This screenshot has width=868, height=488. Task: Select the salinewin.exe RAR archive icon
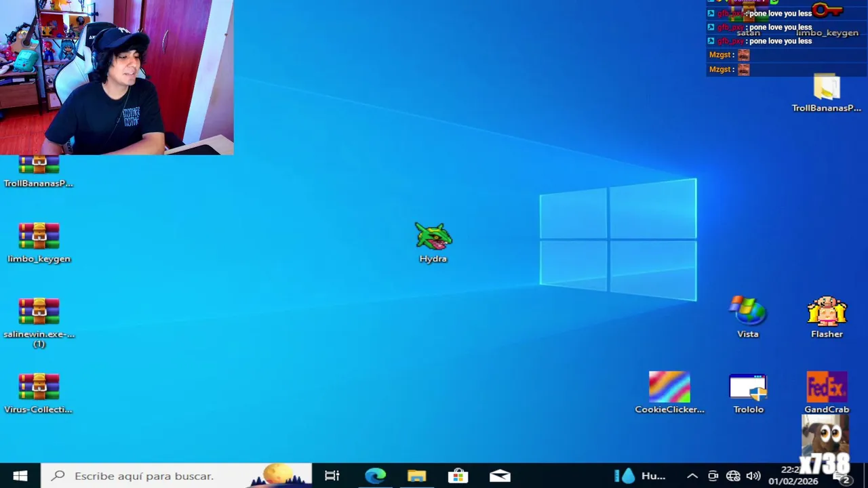[x=39, y=322]
